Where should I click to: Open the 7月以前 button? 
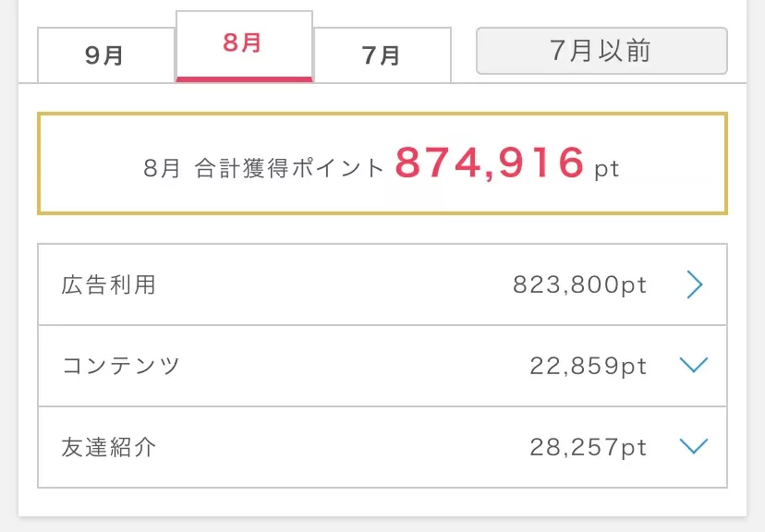point(601,51)
